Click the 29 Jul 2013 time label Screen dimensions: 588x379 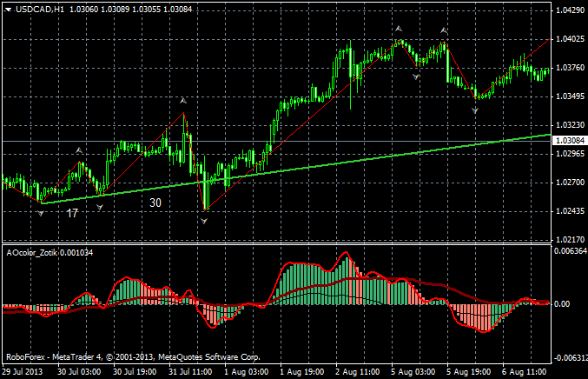tap(23, 372)
